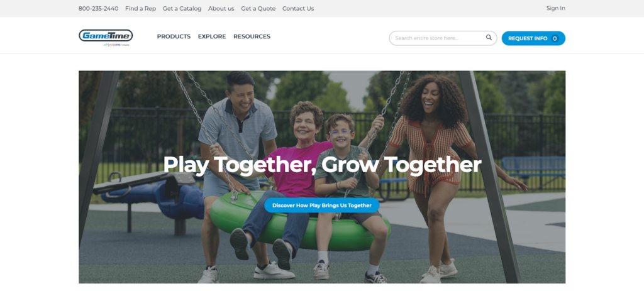Select Get a Quote in top bar
Viewport: 644px width, 291px height.
coord(258,9)
